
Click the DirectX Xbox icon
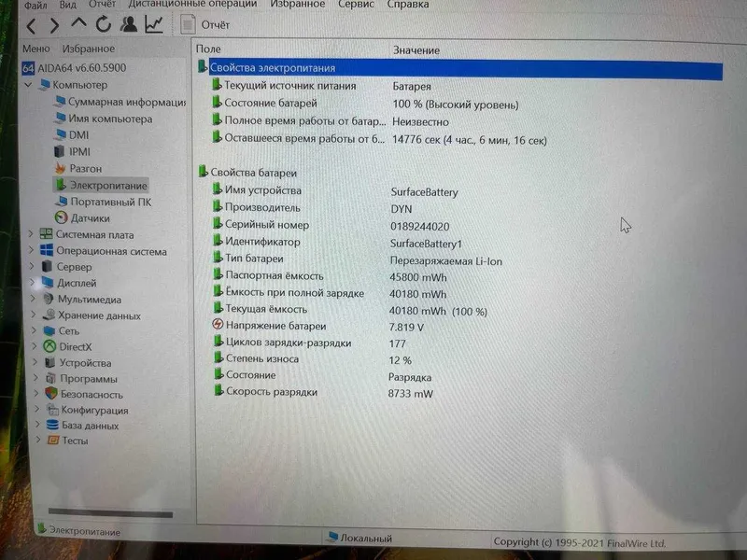point(49,346)
